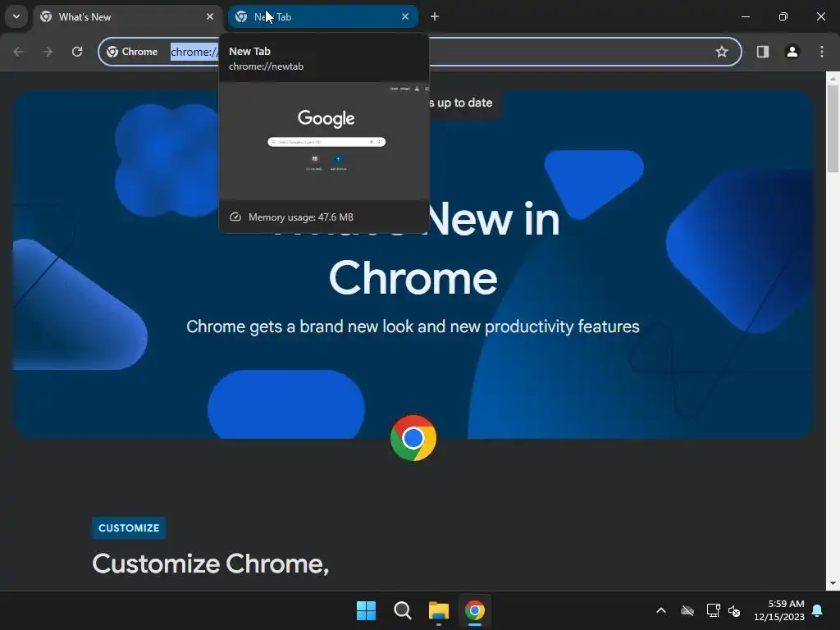Open Windows taskbar search

coord(402,610)
